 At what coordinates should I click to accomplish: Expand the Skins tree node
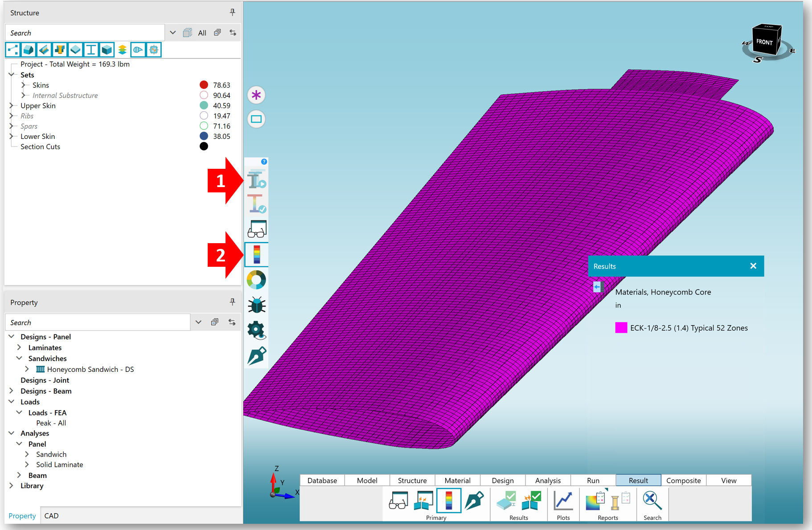tap(24, 85)
